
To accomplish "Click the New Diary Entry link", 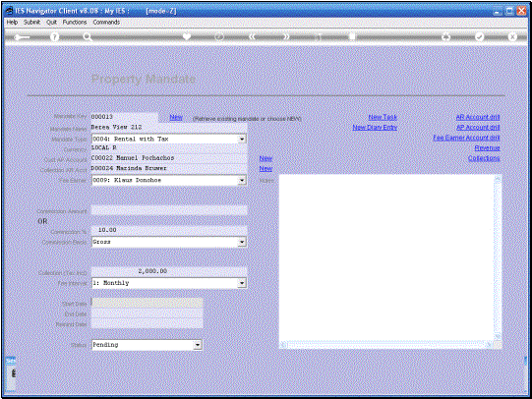I will [375, 127].
